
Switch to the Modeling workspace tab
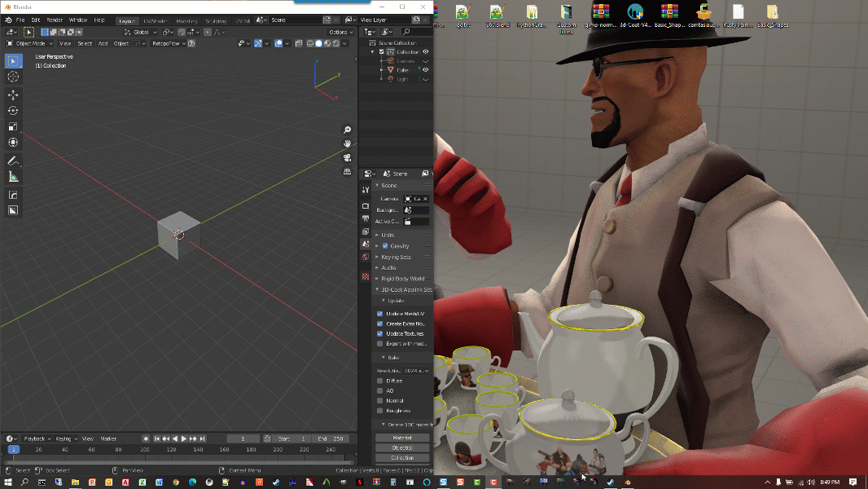pos(186,21)
